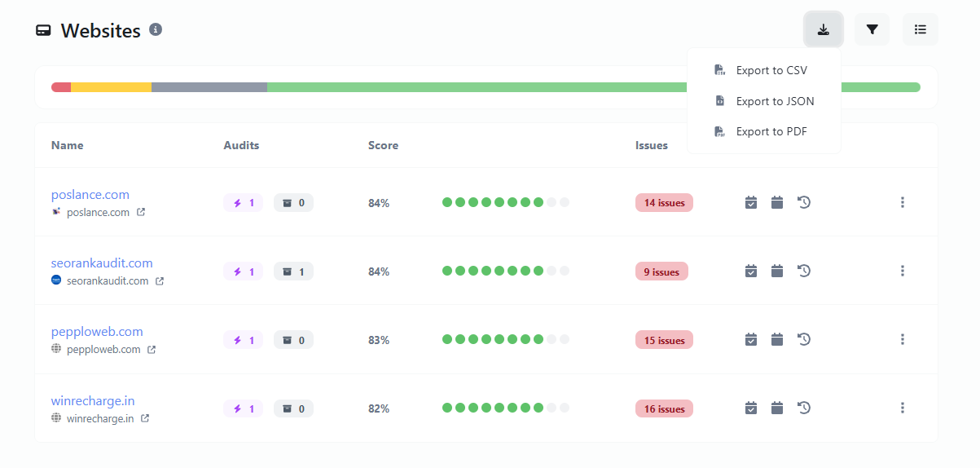
Task: Click the export download icon button
Action: point(824,30)
